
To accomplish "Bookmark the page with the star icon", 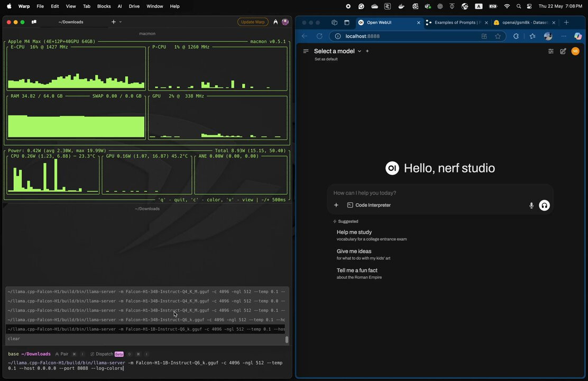I will point(498,36).
